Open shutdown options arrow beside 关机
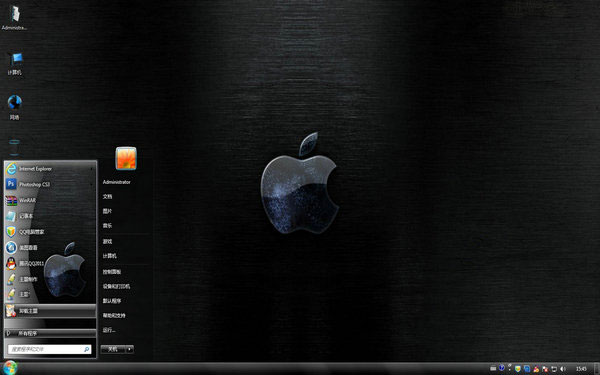The height and width of the screenshot is (375, 600). click(x=130, y=349)
